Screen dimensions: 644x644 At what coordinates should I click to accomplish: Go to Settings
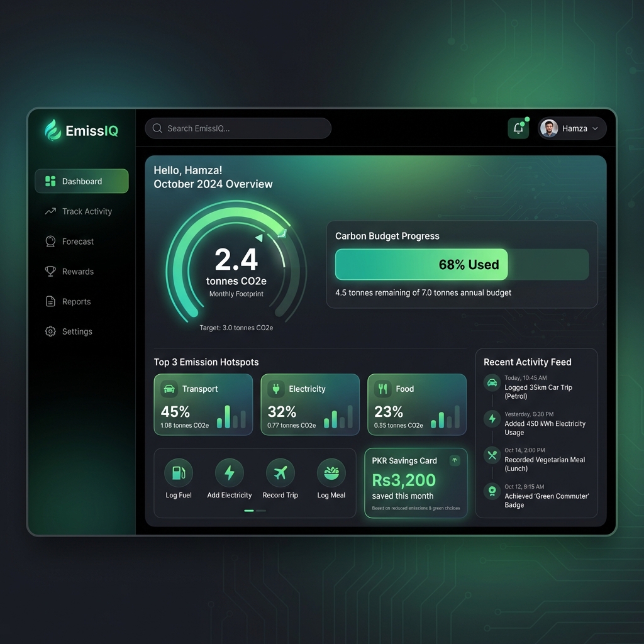point(76,331)
